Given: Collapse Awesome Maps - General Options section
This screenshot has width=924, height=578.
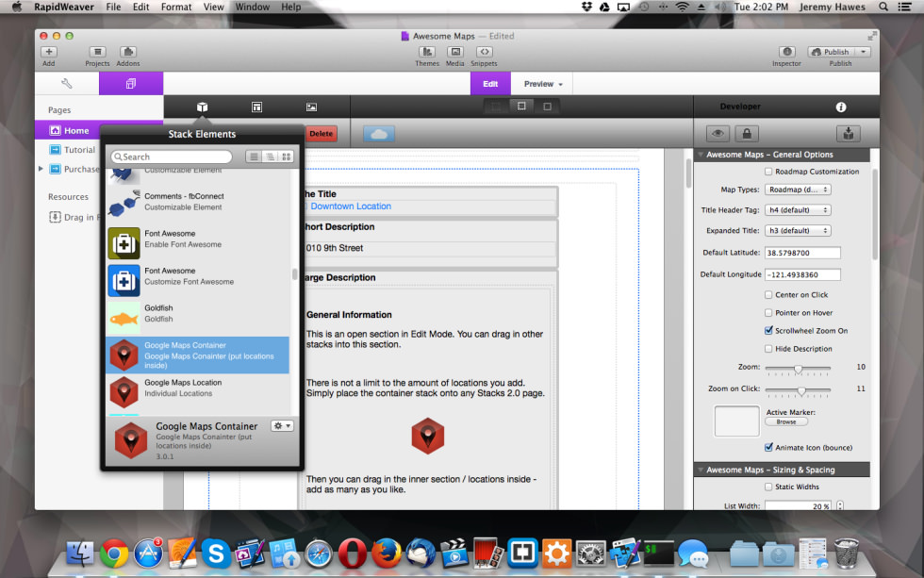Looking at the screenshot, I should click(701, 155).
